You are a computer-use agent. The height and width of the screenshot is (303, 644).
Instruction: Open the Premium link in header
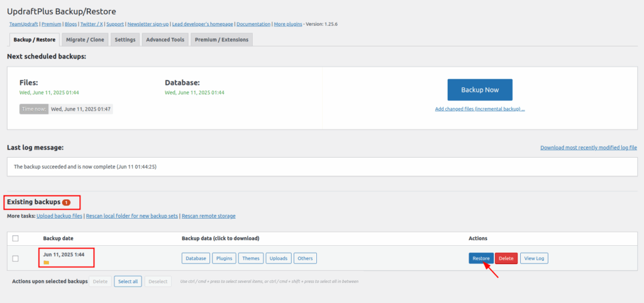(52, 25)
